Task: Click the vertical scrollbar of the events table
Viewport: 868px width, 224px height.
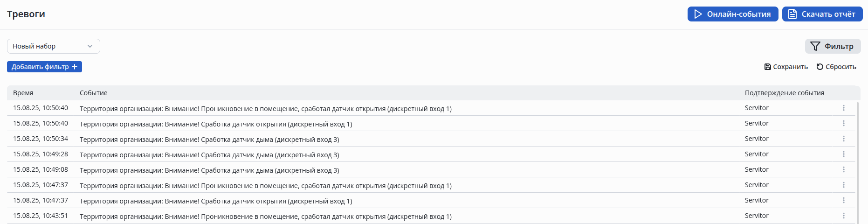Action: click(x=858, y=159)
